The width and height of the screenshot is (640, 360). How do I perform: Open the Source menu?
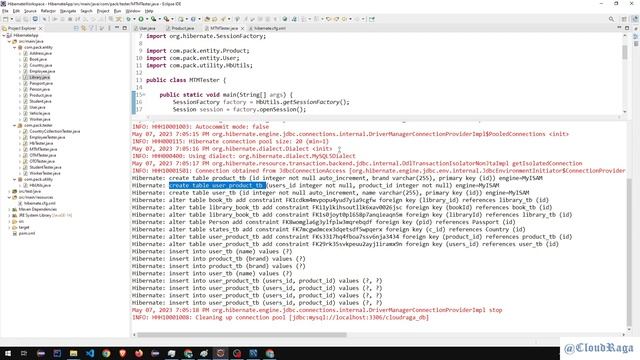click(x=30, y=11)
